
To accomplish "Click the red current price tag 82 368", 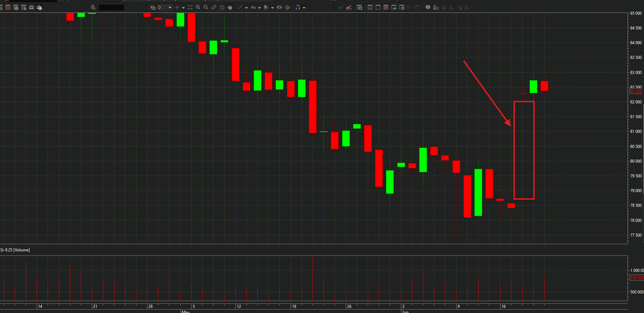I will (x=636, y=91).
